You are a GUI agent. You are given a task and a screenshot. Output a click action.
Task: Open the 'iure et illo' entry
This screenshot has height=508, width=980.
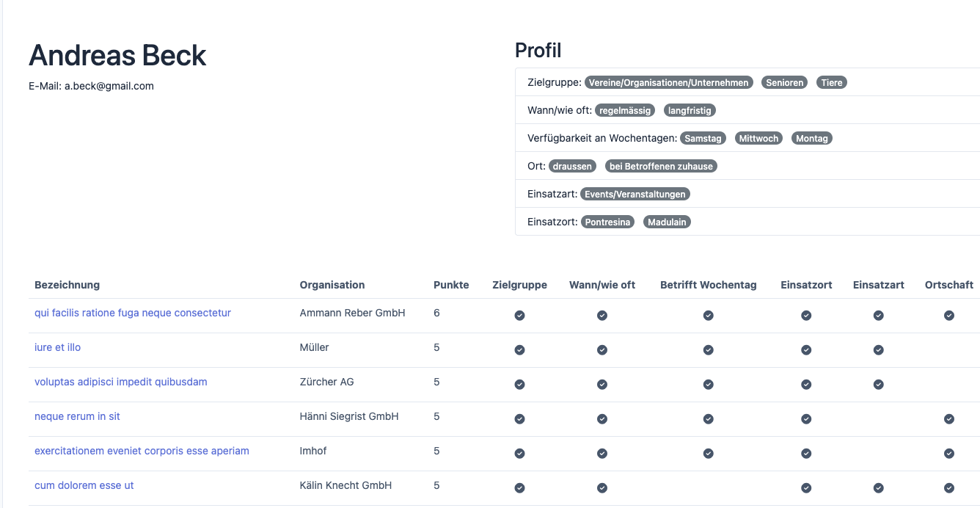[57, 347]
